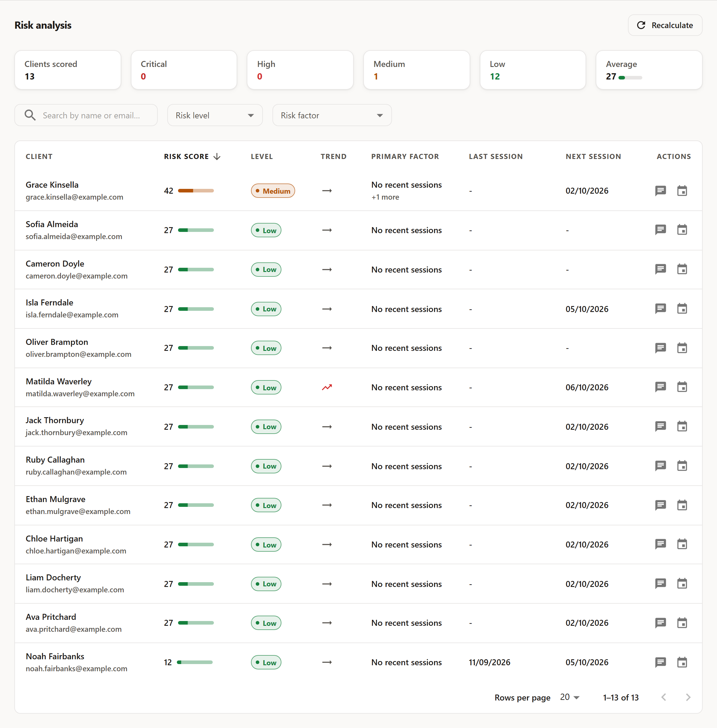Viewport: 717px width, 728px height.
Task: Click message icon for Matilda Waverley
Action: (661, 387)
